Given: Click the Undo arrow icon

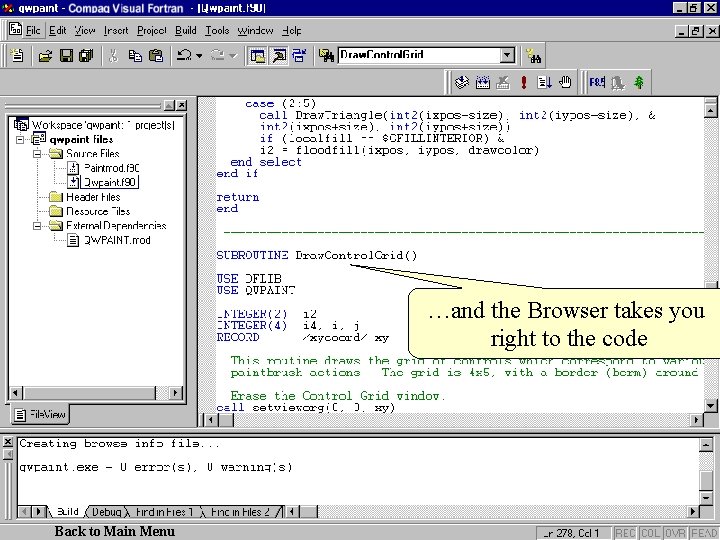Looking at the screenshot, I should (185, 56).
